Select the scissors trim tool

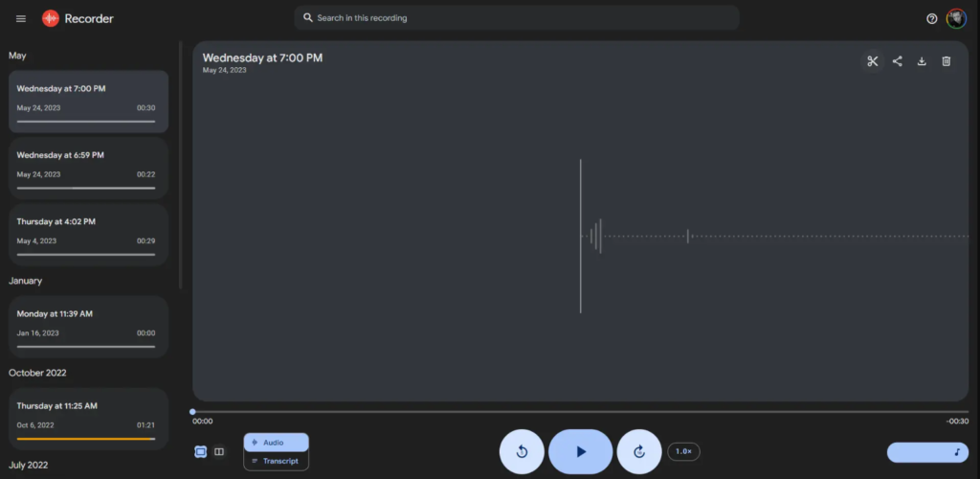pyautogui.click(x=873, y=61)
